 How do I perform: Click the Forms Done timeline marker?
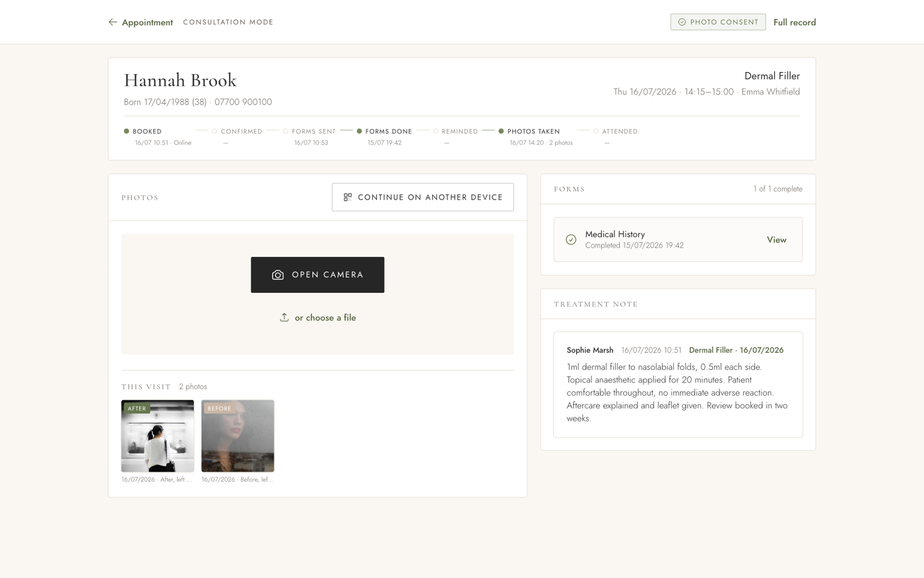coord(359,131)
